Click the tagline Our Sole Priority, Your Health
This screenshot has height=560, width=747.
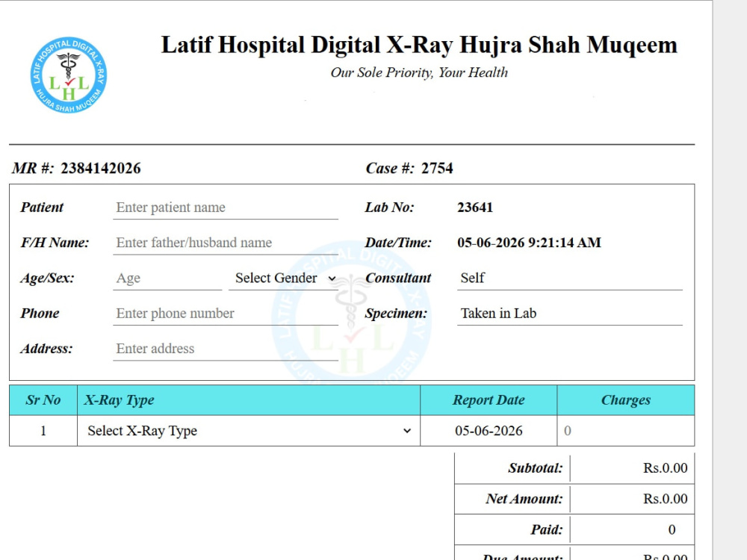(419, 72)
